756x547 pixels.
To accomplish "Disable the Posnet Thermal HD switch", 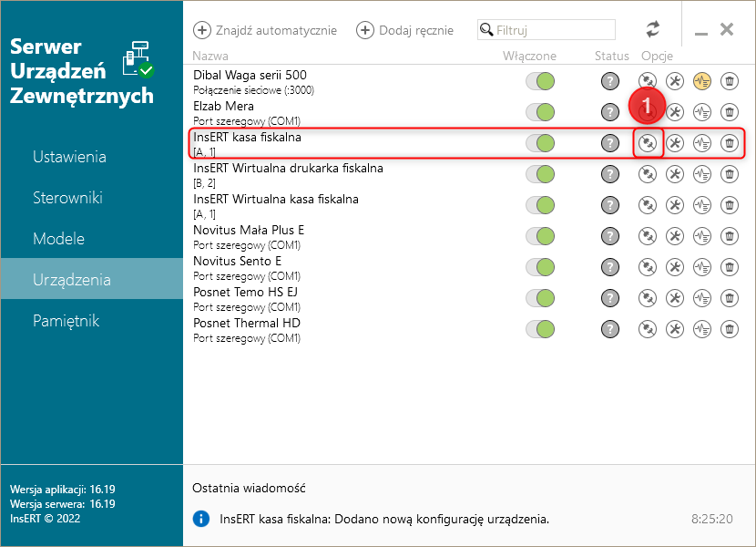I will (540, 329).
